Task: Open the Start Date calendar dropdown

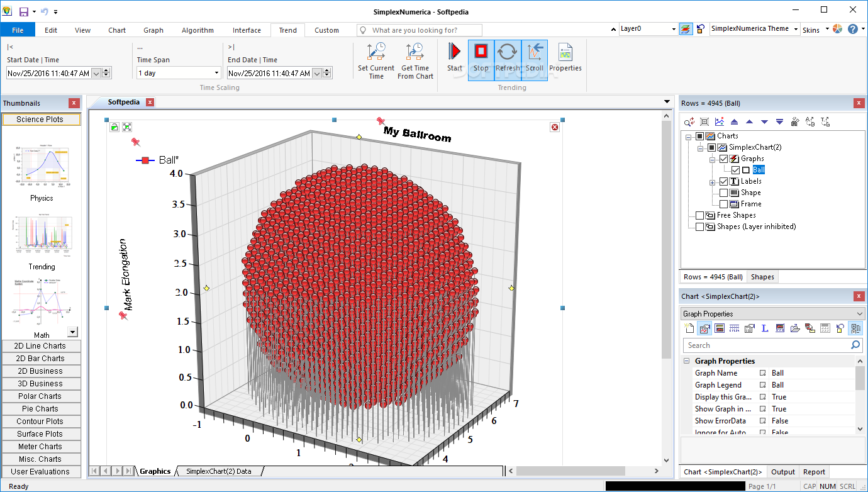Action: point(96,73)
